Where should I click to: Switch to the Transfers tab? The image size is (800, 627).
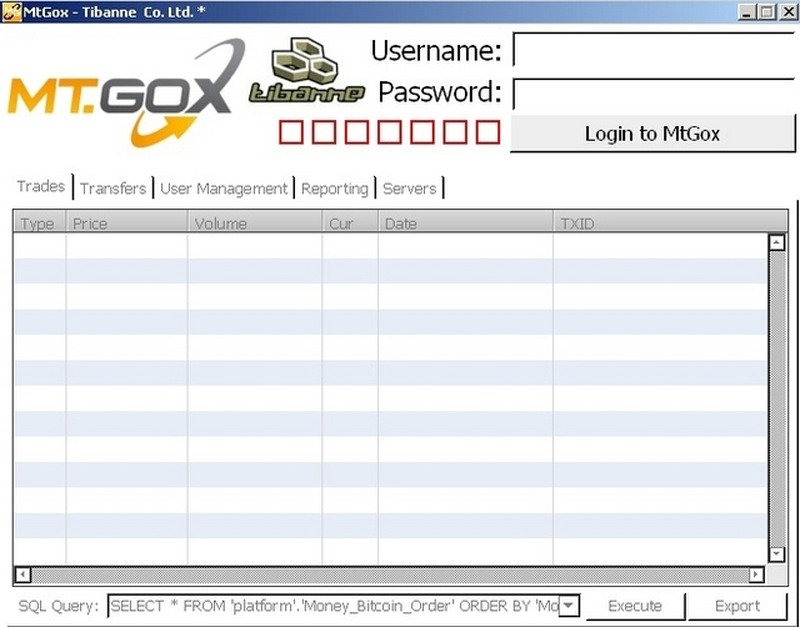(113, 188)
